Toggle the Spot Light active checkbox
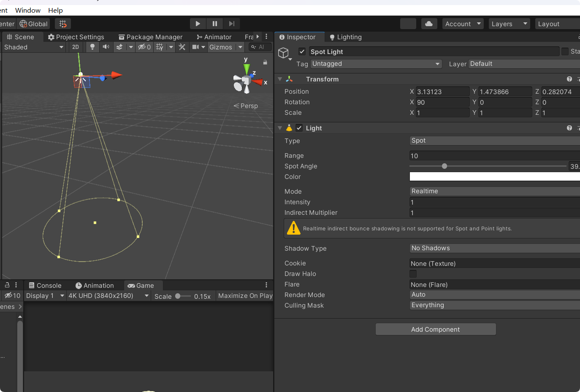This screenshot has height=392, width=580. (302, 51)
